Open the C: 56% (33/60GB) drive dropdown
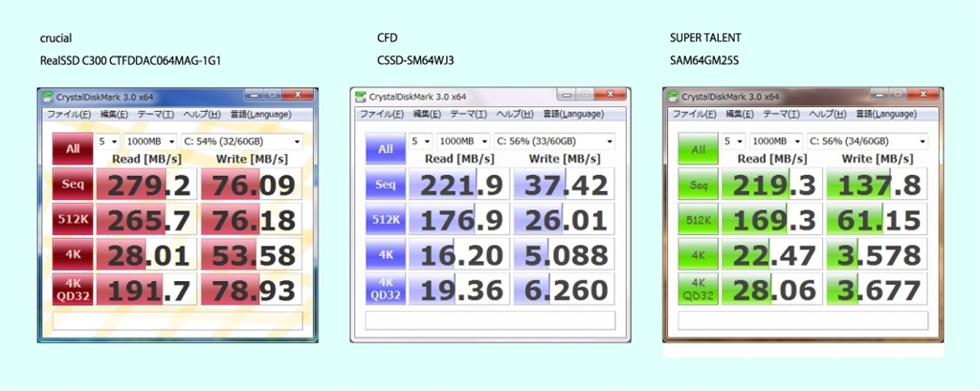980x391 pixels. coord(554,141)
